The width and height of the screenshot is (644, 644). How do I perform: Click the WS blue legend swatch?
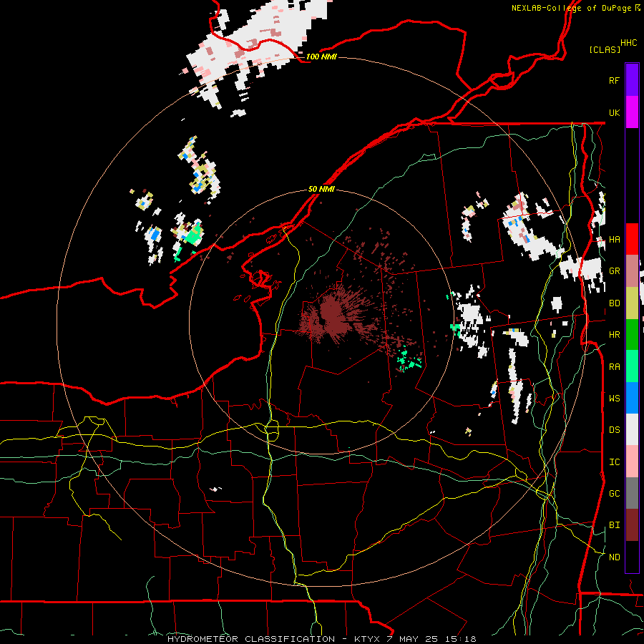point(632,398)
